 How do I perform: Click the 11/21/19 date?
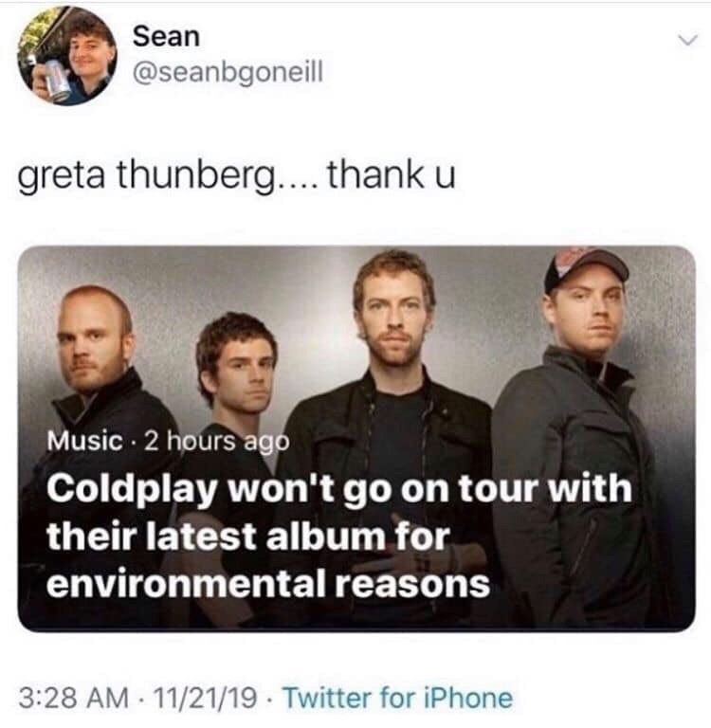(x=205, y=698)
